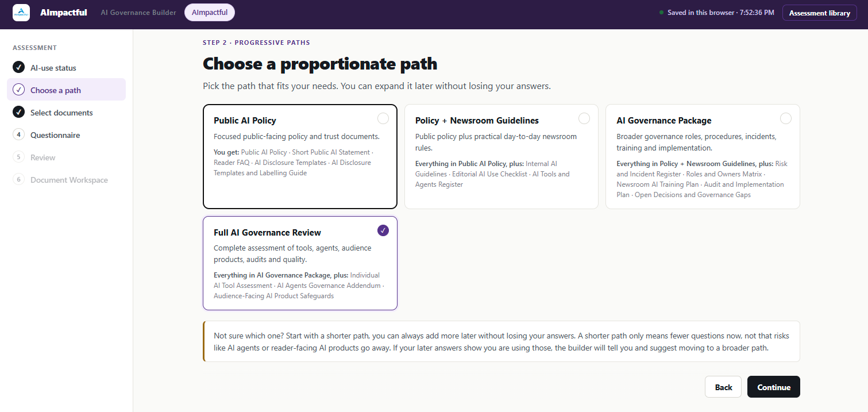Screen dimensions: 868x412
Task: Toggle the Full AI Governance Review checkmark
Action: point(383,230)
